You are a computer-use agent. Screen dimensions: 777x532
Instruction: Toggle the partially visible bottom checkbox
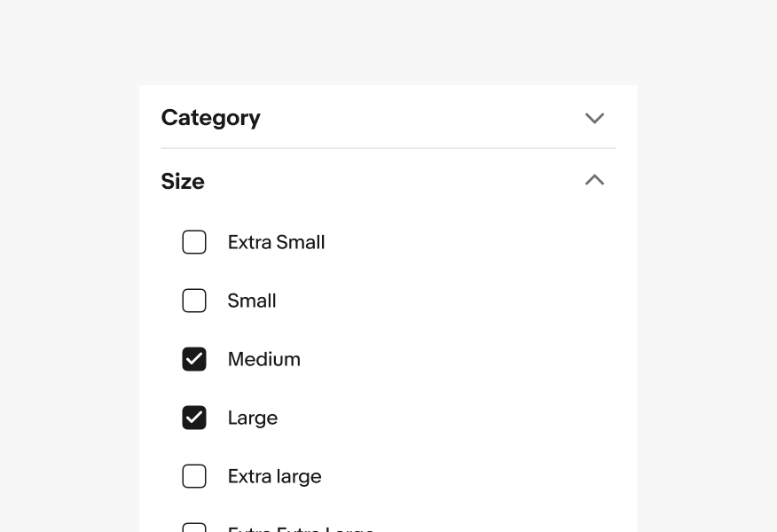click(194, 528)
